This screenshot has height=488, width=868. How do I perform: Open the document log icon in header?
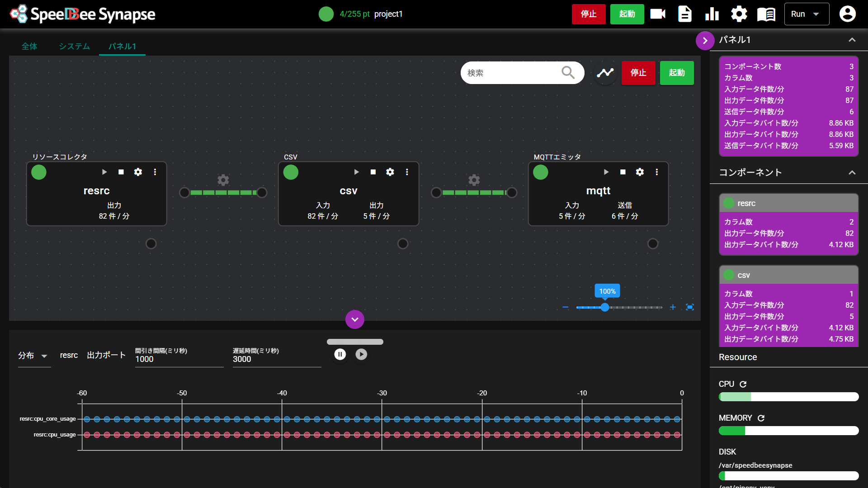(685, 14)
